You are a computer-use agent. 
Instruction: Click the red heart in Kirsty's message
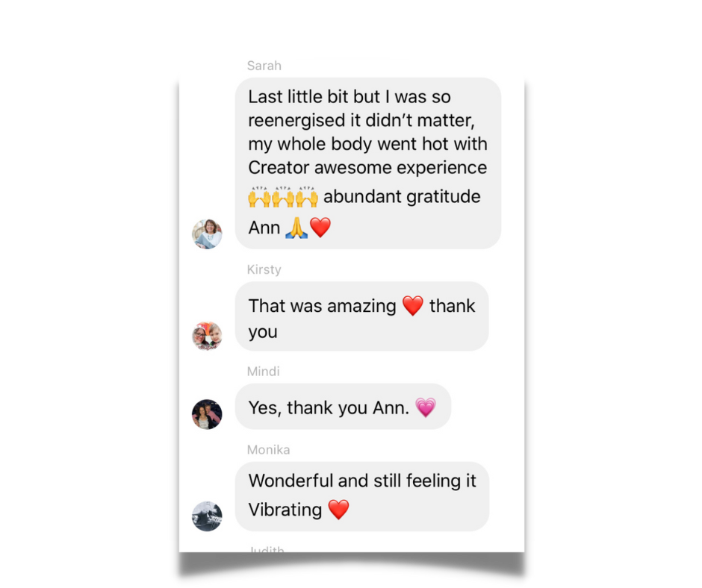[413, 306]
